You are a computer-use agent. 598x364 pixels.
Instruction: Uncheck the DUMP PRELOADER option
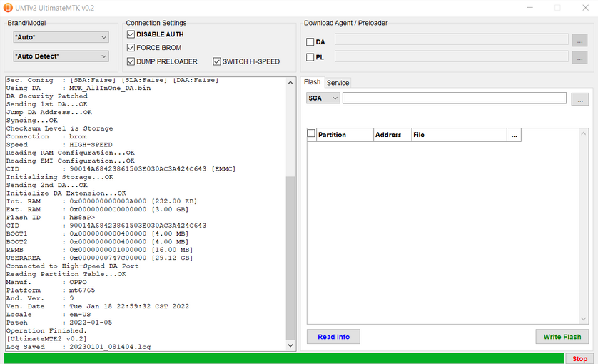pyautogui.click(x=131, y=61)
